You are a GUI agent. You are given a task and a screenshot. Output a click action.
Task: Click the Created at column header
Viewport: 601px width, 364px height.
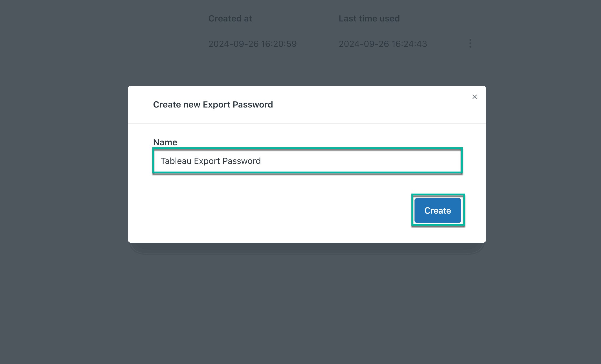pos(230,18)
